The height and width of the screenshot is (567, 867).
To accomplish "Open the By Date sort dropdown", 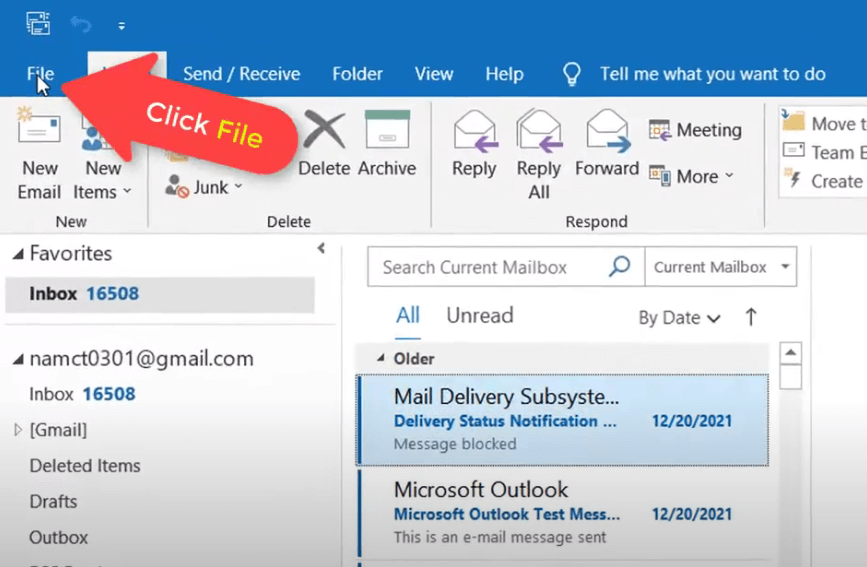I will point(679,318).
